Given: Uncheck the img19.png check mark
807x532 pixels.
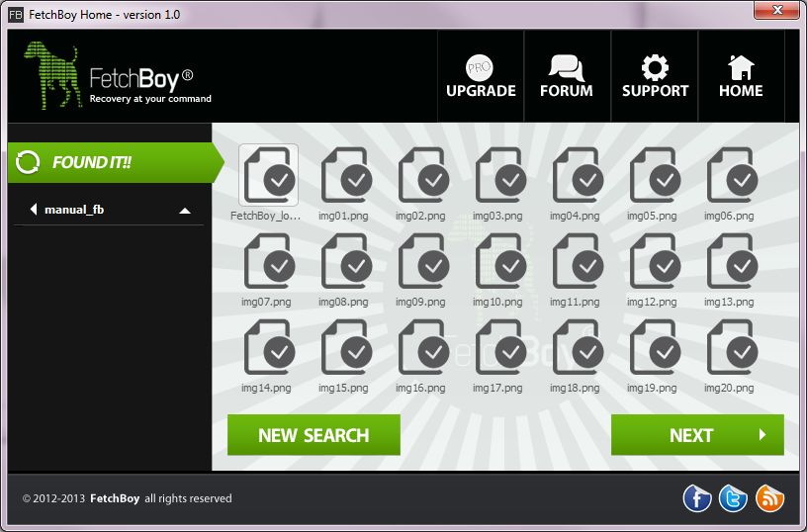Looking at the screenshot, I should (665, 352).
